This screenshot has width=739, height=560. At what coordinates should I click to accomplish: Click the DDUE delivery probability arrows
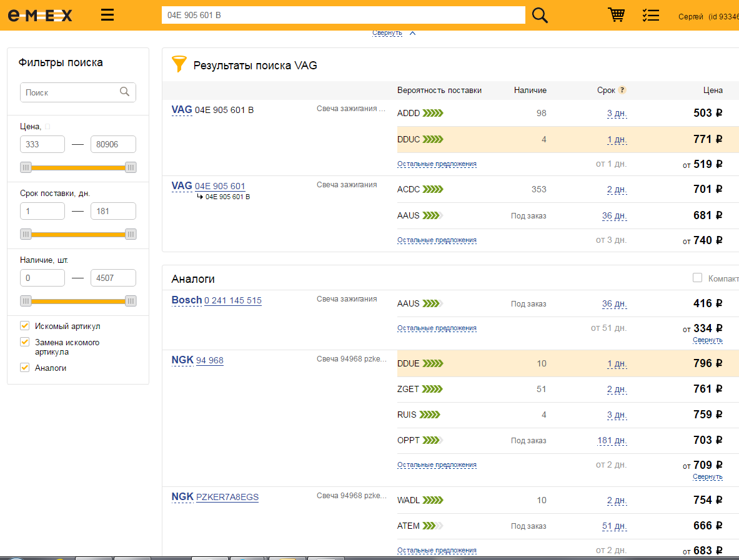point(433,363)
